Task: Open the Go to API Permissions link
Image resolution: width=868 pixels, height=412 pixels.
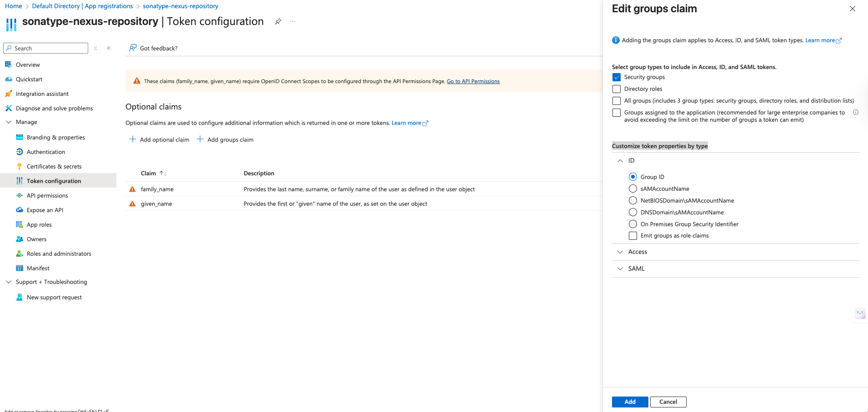Action: pos(473,81)
